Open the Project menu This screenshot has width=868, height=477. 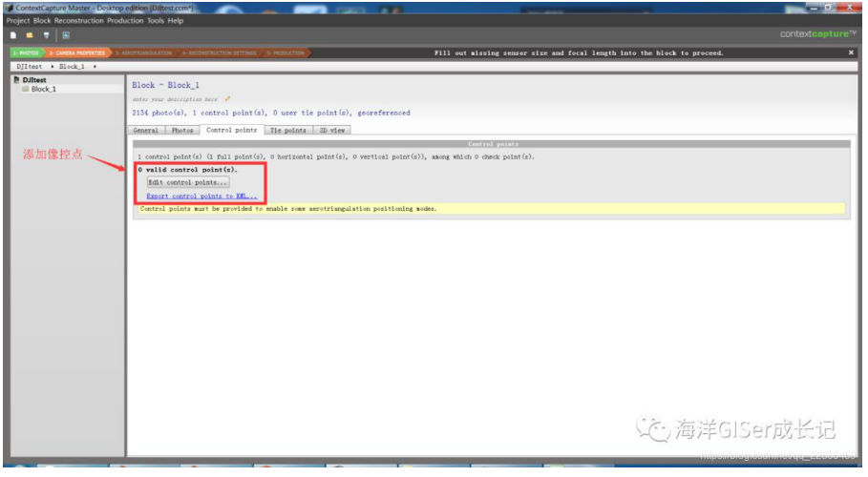pyautogui.click(x=18, y=20)
